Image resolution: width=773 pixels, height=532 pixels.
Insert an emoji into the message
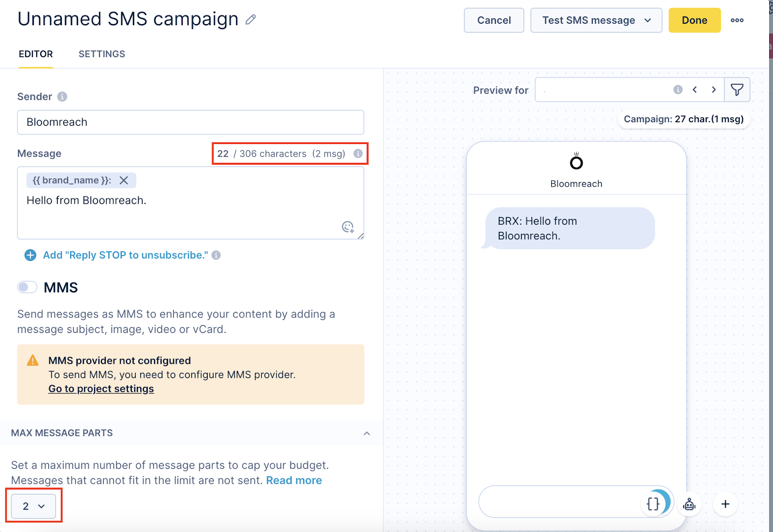pyautogui.click(x=348, y=227)
